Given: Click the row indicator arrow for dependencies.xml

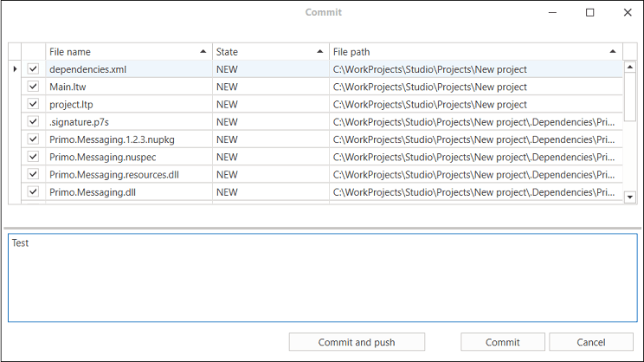Looking at the screenshot, I should coord(15,69).
